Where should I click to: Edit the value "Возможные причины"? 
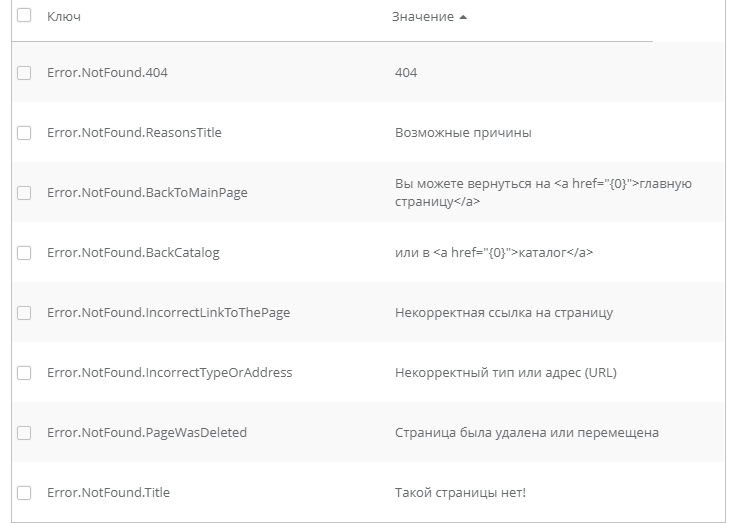pos(463,133)
